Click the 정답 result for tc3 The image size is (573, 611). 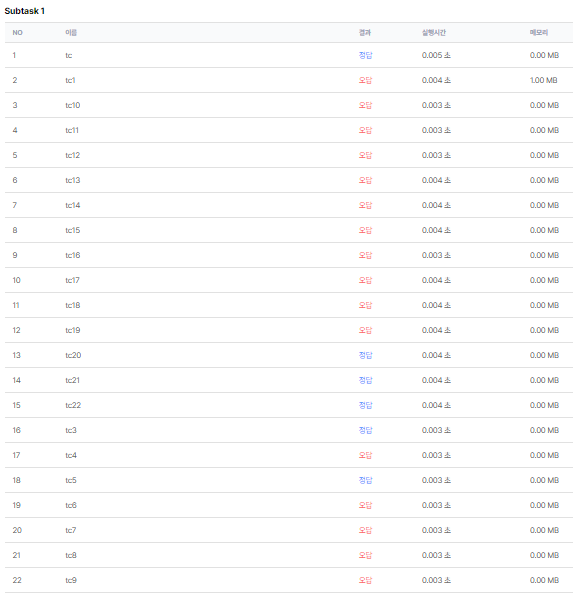point(365,430)
